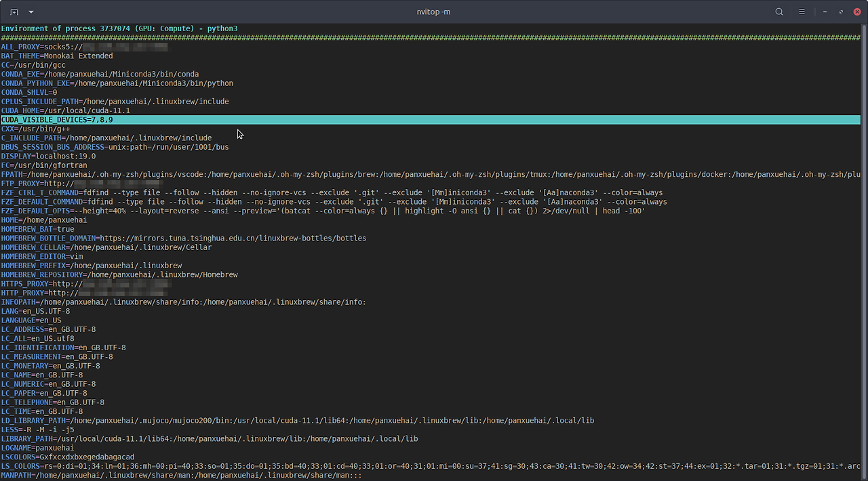Click the INFOPATH linuxbrew share/info line
The width and height of the screenshot is (868, 481).
(184, 301)
